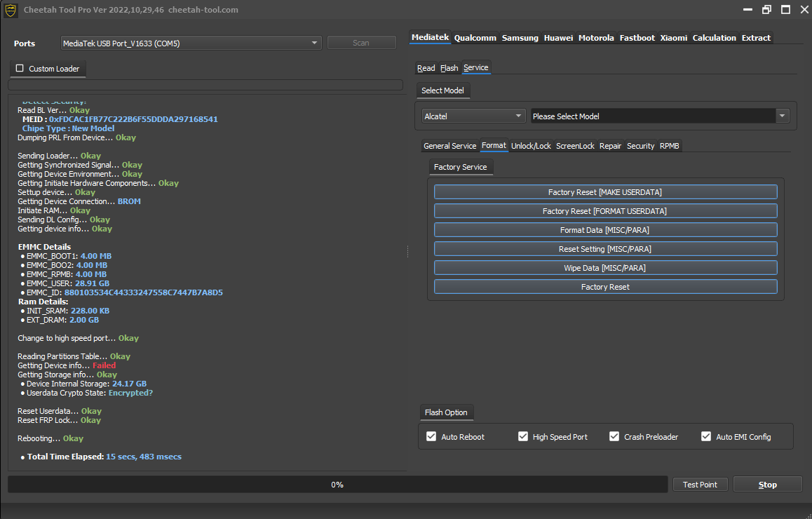Turn off Auto EMI Config

(x=706, y=436)
